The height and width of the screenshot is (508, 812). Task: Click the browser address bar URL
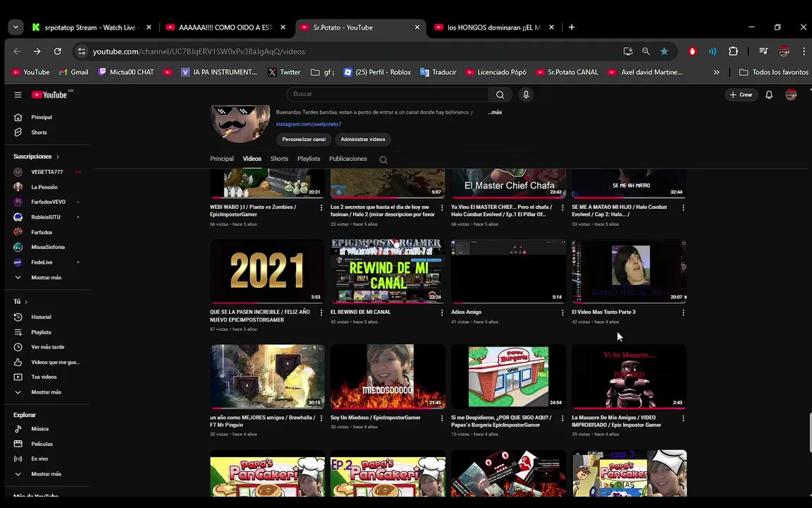pyautogui.click(x=199, y=52)
